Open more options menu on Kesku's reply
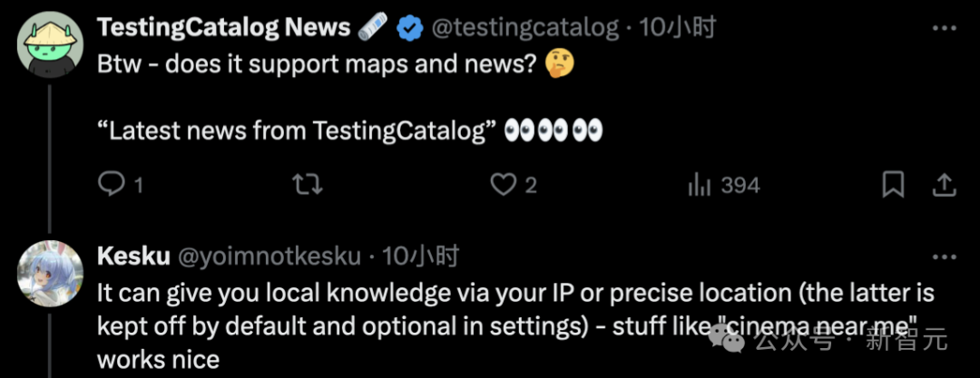The width and height of the screenshot is (980, 378). (x=945, y=256)
